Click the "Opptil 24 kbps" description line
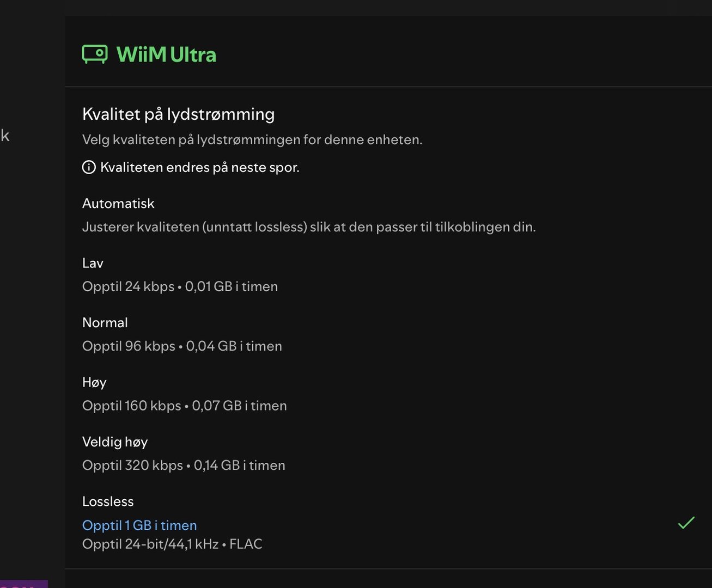This screenshot has width=712, height=588. [180, 287]
